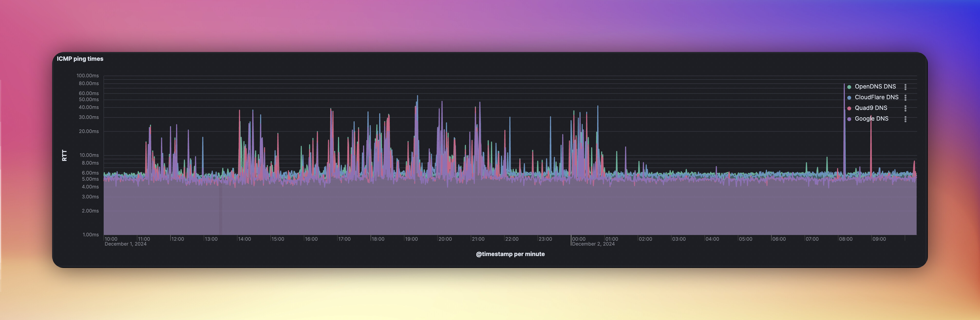980x320 pixels.
Task: Click the 19:00 time axis label
Action: pos(411,239)
